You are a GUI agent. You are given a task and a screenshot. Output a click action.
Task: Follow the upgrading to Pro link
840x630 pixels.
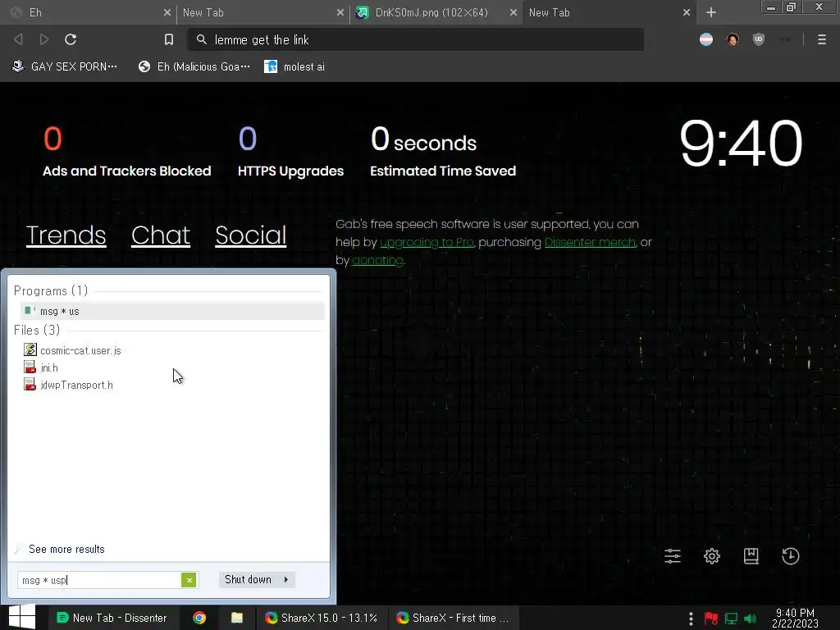[x=427, y=242]
